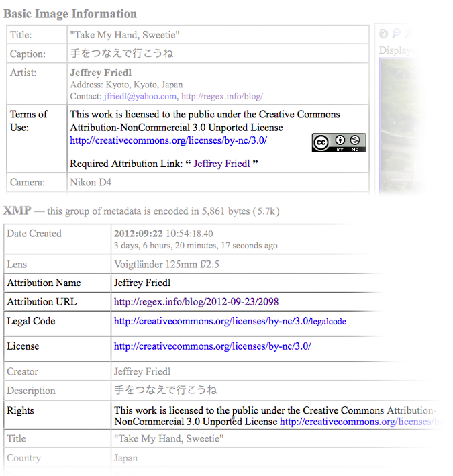Click the Caption: label
The width and height of the screenshot is (453, 476).
(x=28, y=54)
